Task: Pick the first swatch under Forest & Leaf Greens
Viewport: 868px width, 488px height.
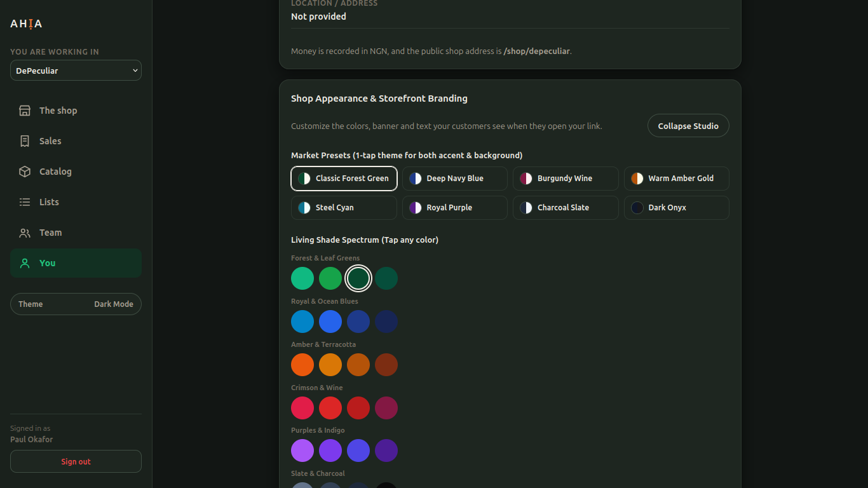Action: (302, 278)
